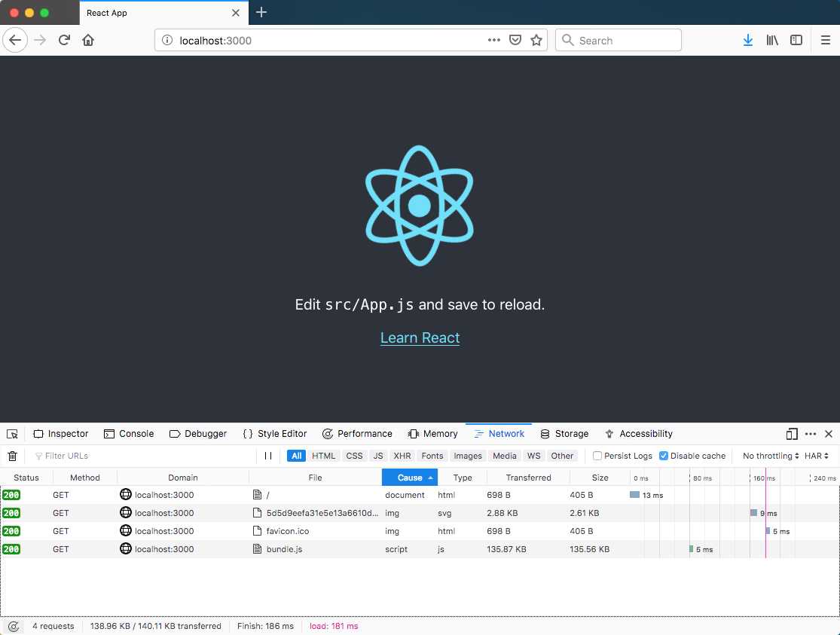Sort by the Method column header
The image size is (840, 635).
pos(84,478)
